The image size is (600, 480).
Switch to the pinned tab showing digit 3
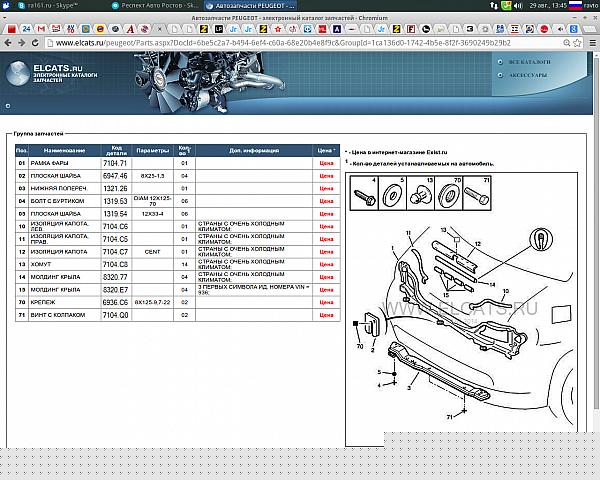point(470,29)
